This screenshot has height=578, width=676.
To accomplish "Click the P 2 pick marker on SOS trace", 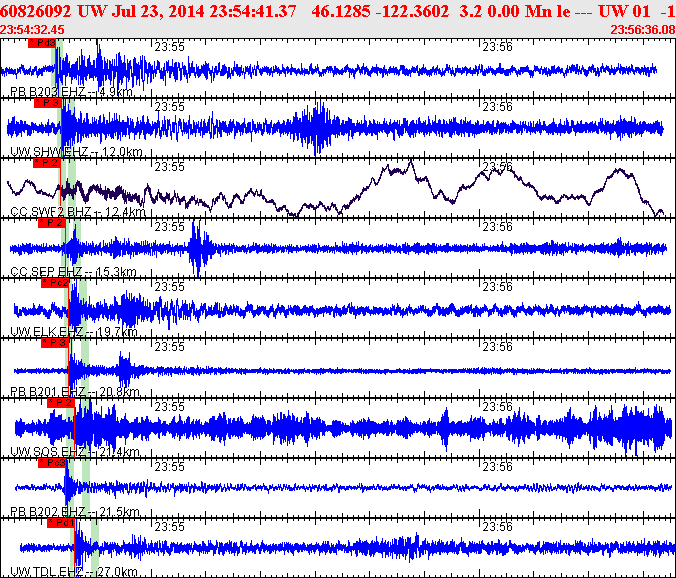I will [61, 403].
